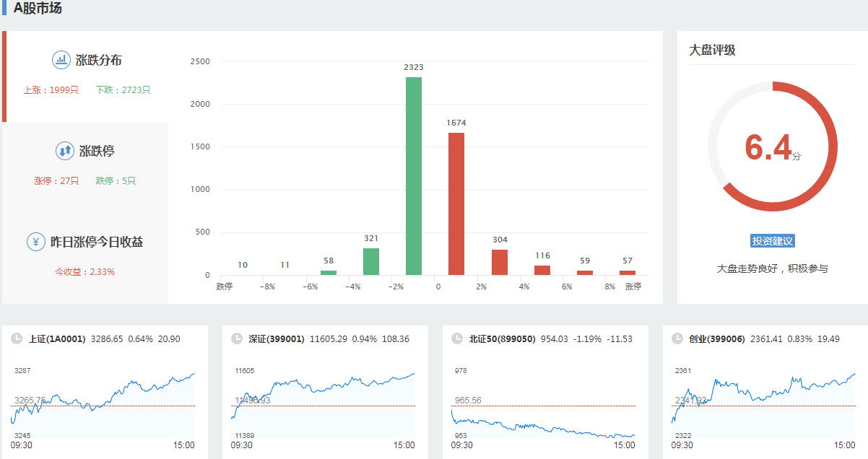Viewport: 868px width, 459px height.
Task: Click the 投资建议 button
Action: pyautogui.click(x=773, y=241)
